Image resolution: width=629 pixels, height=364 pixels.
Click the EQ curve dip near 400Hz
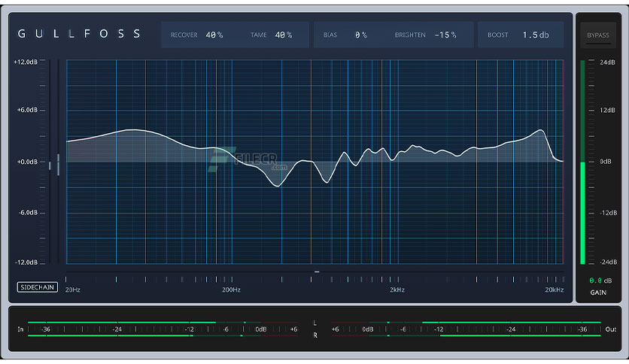[277, 186]
